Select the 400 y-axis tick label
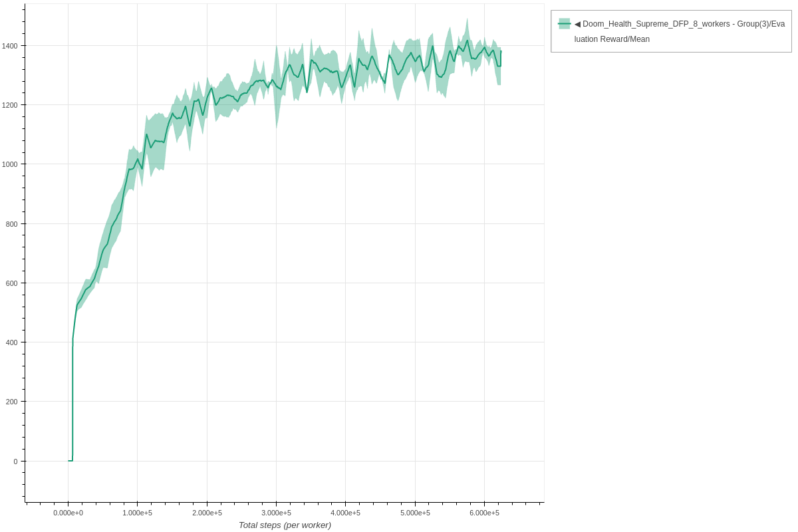The width and height of the screenshot is (798, 532). (13, 342)
